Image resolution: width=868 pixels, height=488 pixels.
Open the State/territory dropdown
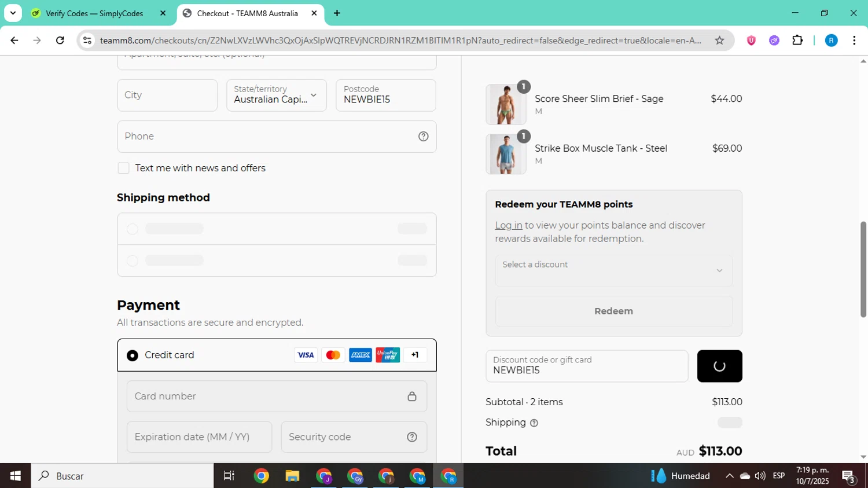(x=277, y=95)
